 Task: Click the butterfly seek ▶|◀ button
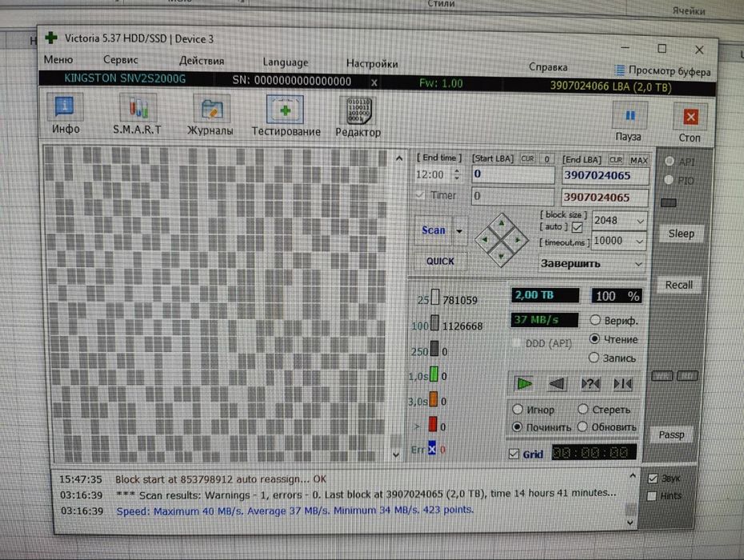[622, 384]
